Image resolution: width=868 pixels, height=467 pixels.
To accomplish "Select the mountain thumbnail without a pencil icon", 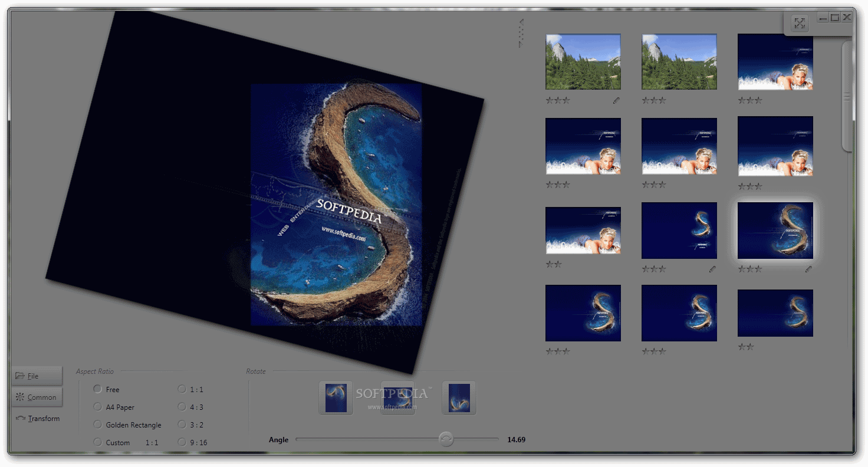I will pyautogui.click(x=679, y=62).
